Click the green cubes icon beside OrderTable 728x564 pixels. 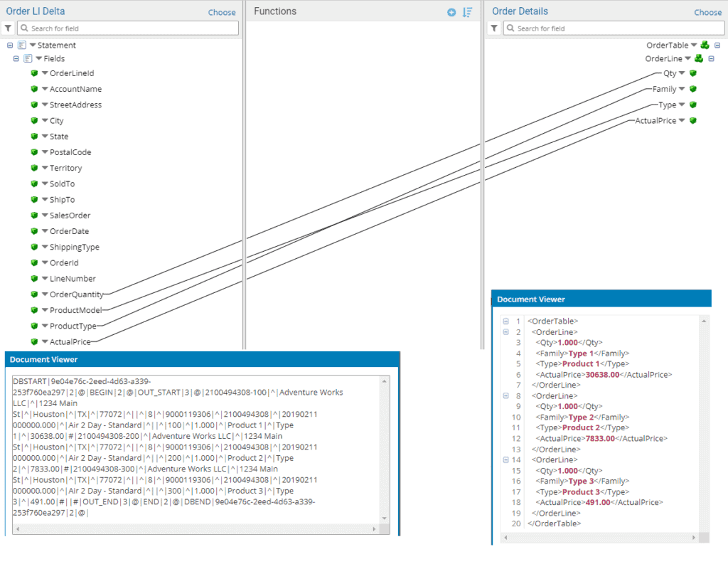pyautogui.click(x=705, y=45)
